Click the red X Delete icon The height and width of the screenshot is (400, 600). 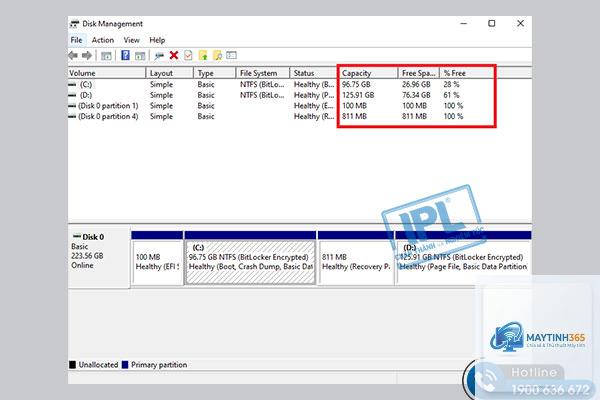174,55
